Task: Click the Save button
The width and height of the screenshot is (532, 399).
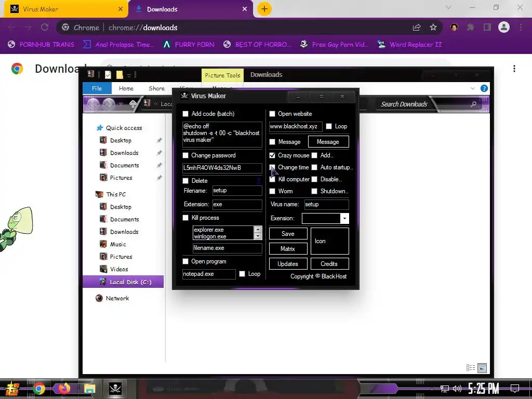Action: click(288, 234)
